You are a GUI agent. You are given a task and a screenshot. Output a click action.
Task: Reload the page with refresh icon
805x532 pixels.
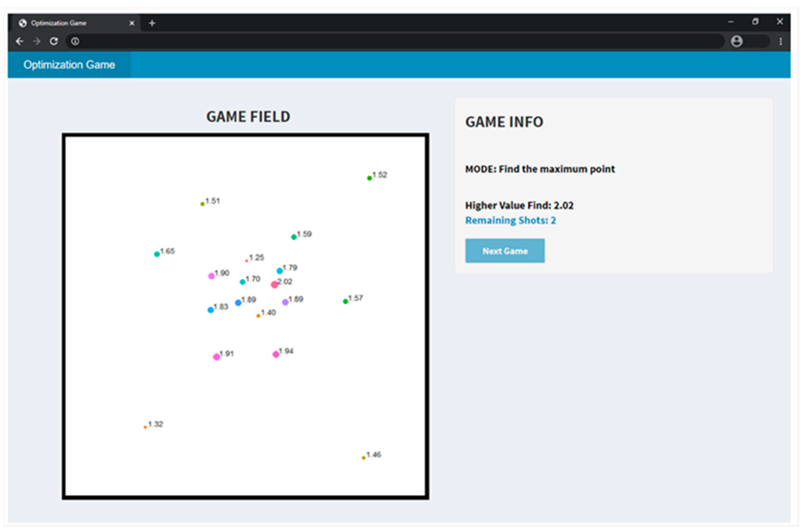54,41
